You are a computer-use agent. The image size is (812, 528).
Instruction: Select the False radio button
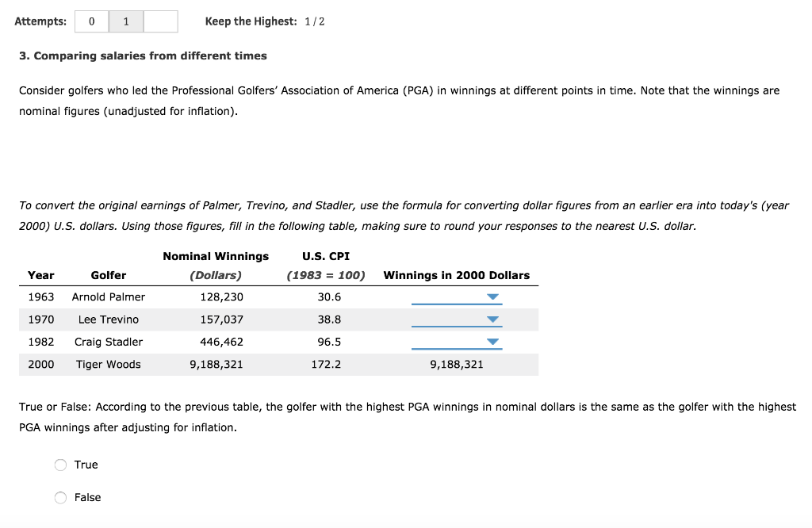click(x=60, y=497)
